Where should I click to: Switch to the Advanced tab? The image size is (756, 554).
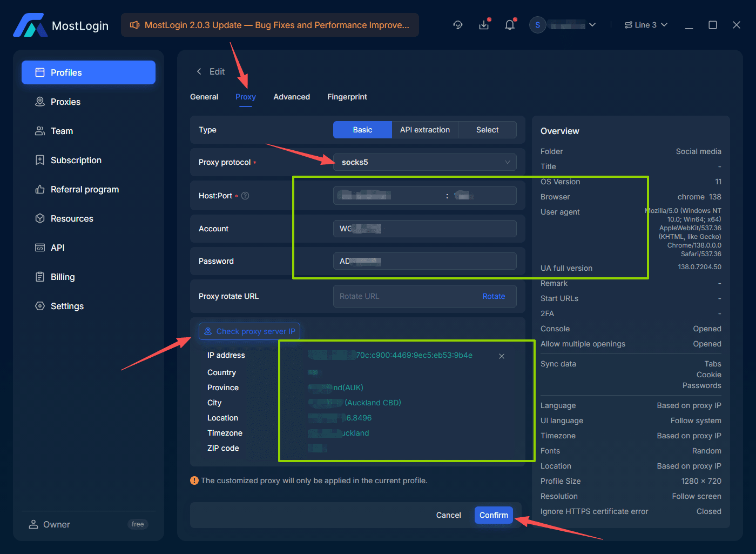click(292, 97)
